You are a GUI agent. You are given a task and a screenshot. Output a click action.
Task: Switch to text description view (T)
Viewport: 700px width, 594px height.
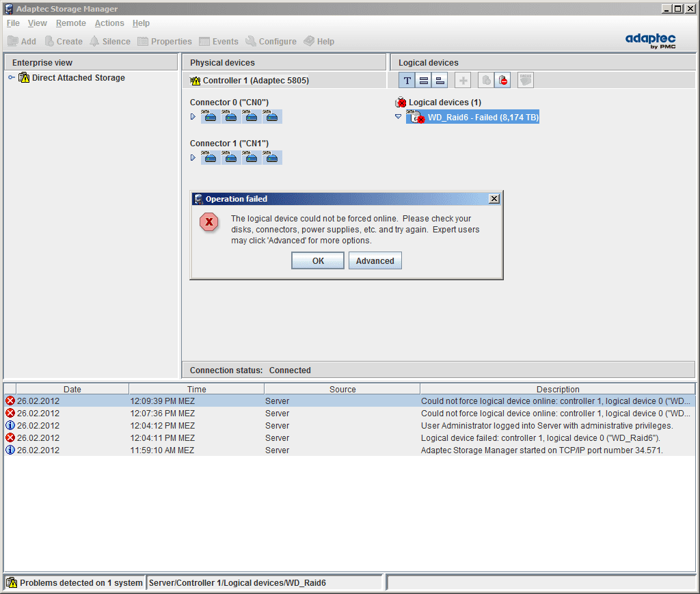click(x=407, y=81)
